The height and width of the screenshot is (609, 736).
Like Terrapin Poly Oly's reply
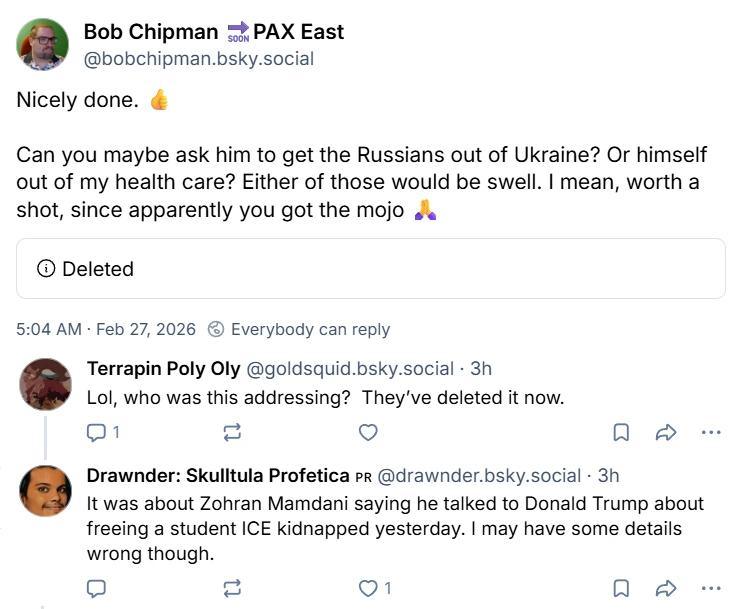[368, 432]
